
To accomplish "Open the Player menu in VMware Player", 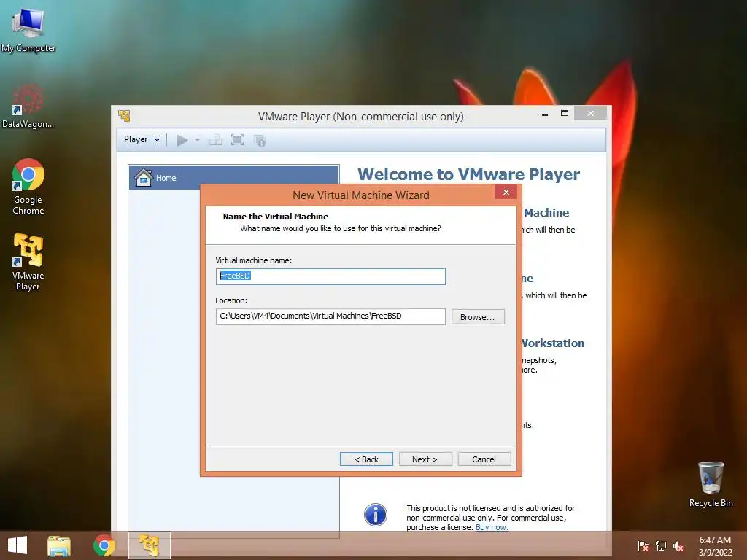I will (x=142, y=139).
